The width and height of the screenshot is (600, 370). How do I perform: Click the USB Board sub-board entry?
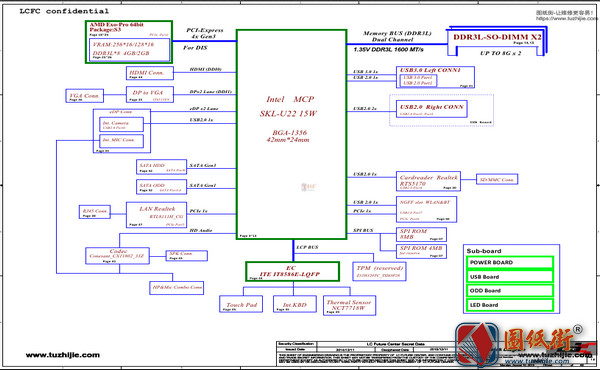click(x=510, y=277)
